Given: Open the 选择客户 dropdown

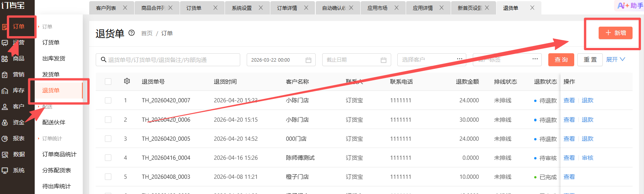Looking at the screenshot, I should coord(432,60).
